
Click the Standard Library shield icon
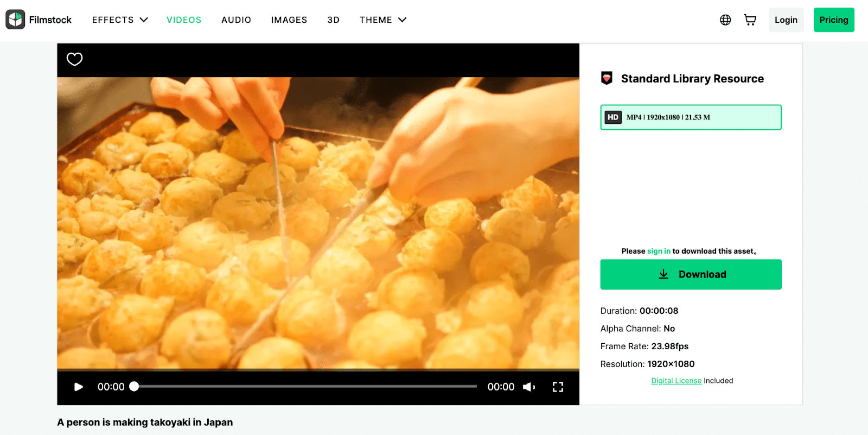pos(607,78)
